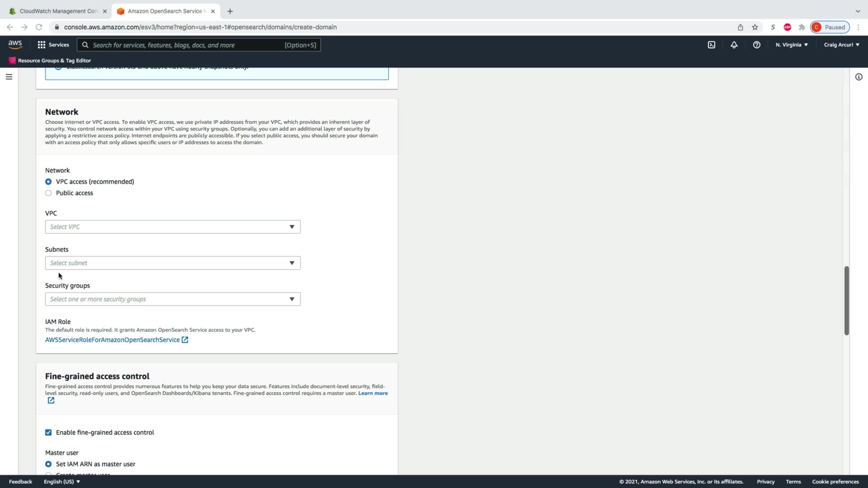This screenshot has height=488, width=868.
Task: Open the info panel icon on right
Action: pos(859,77)
